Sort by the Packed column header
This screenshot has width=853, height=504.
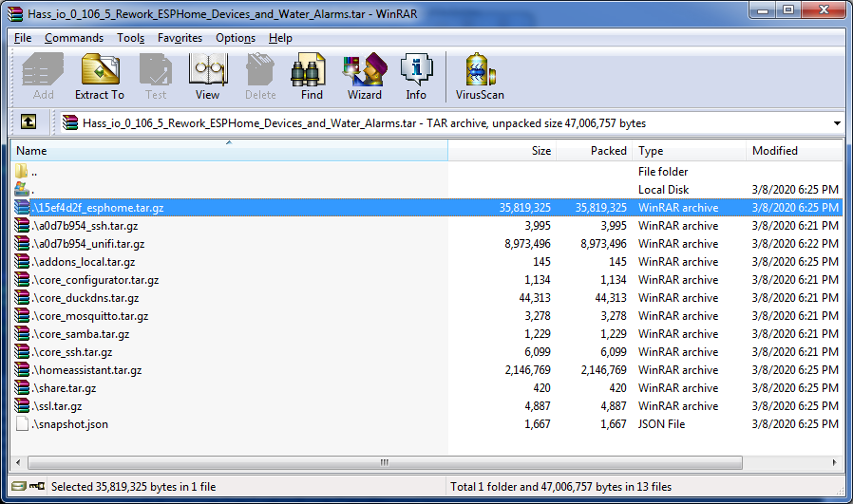(x=594, y=151)
